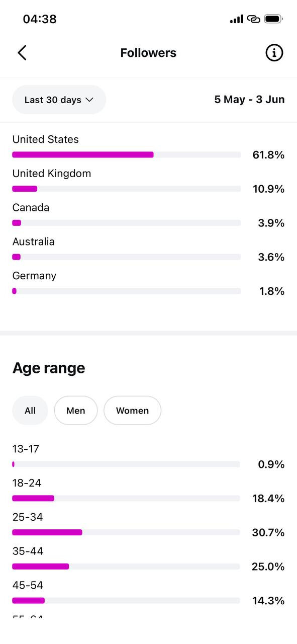Tap the status bar clock showing 04:38
This screenshot has width=297, height=644.
point(40,19)
